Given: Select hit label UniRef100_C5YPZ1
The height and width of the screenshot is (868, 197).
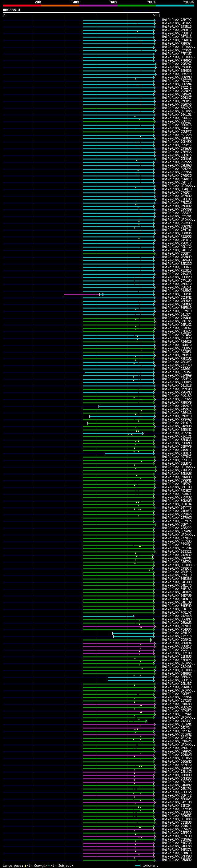Looking at the screenshot, I should [x=176, y=50].
